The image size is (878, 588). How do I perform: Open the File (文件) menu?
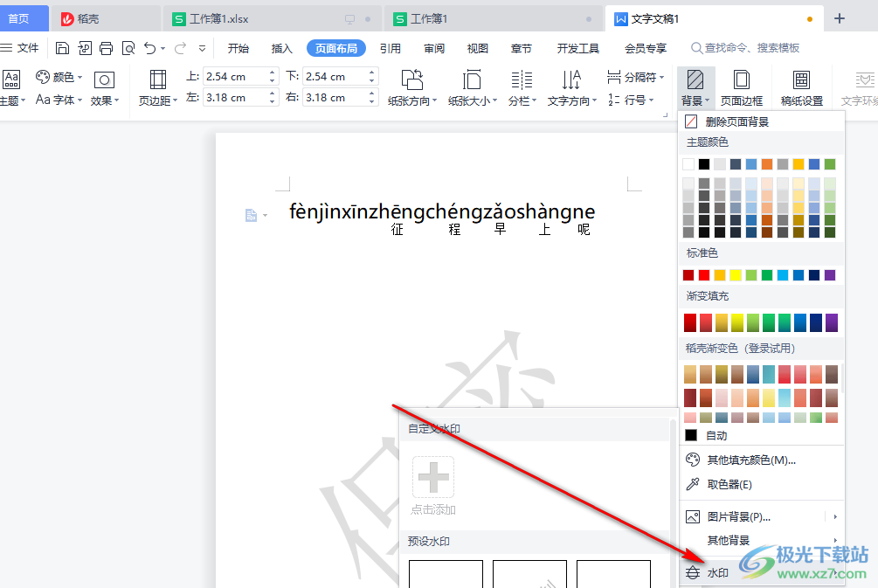click(x=20, y=48)
